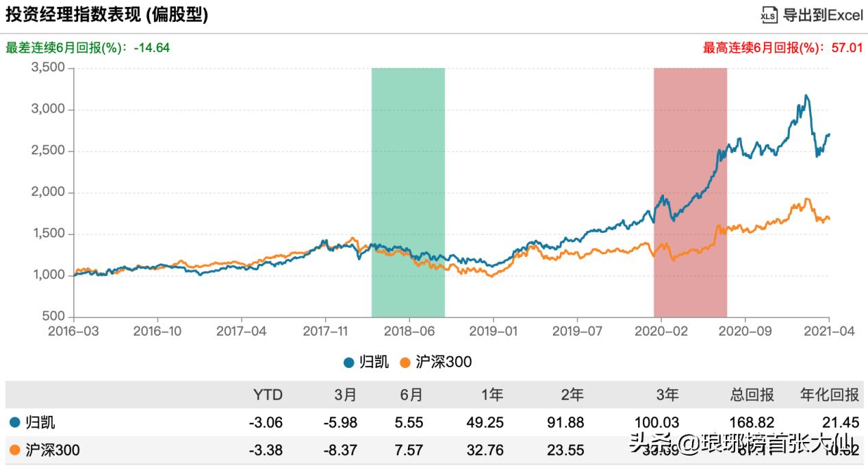Click the green worst 6-month shaded region
This screenshot has width=868, height=468.
(x=408, y=192)
